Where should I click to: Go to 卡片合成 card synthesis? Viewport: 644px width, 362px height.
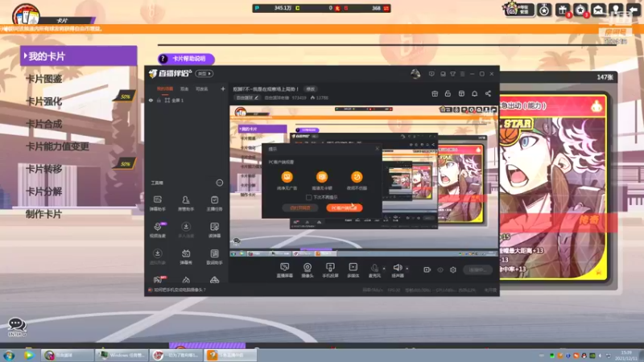pyautogui.click(x=44, y=124)
